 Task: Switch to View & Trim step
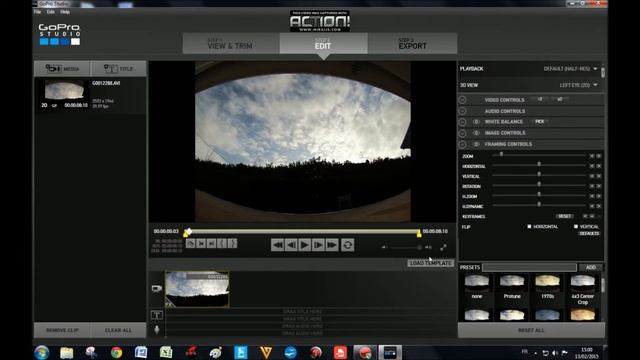231,43
